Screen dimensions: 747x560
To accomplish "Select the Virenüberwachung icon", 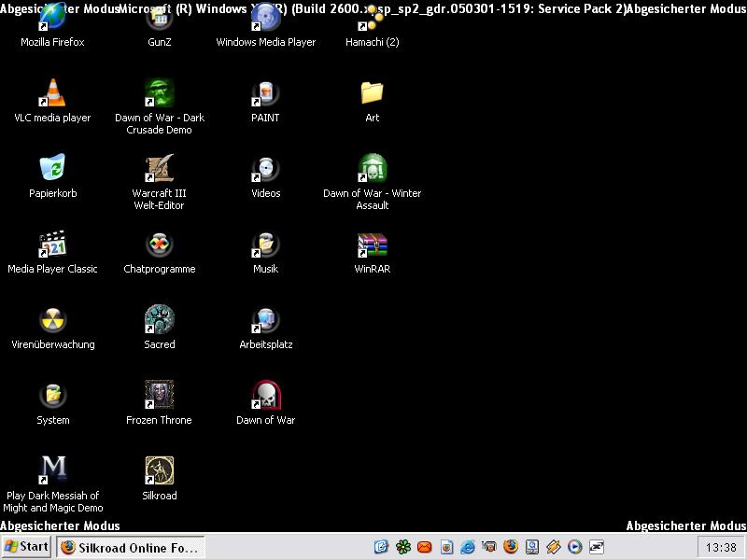I will coord(52,320).
